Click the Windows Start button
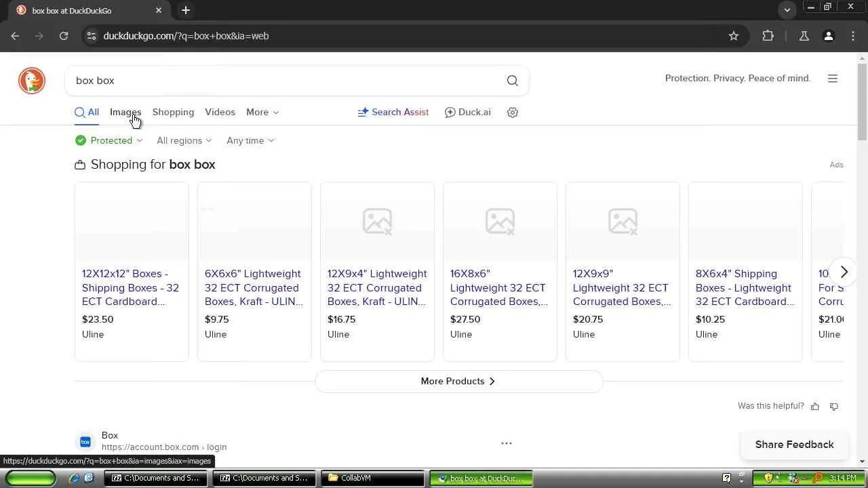 [x=31, y=478]
